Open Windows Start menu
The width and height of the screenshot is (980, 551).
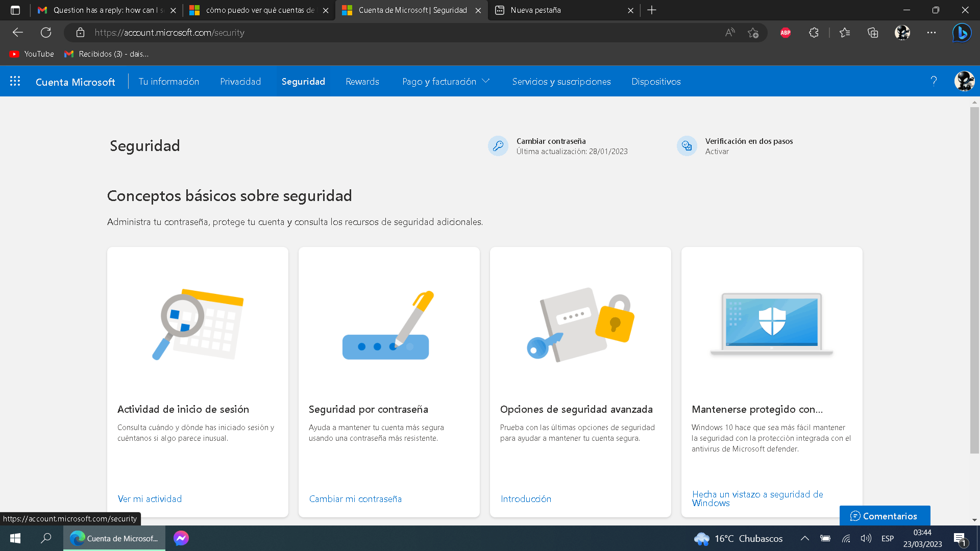point(15,538)
